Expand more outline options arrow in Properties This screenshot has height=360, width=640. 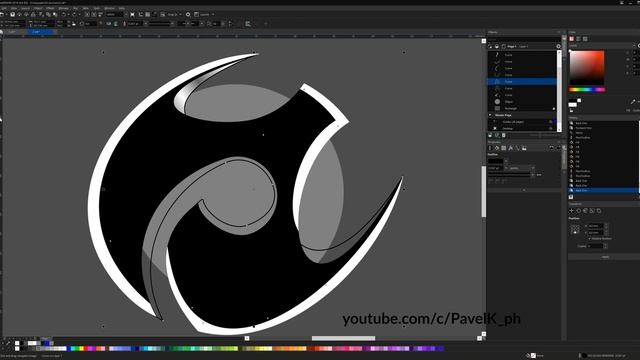click(524, 190)
